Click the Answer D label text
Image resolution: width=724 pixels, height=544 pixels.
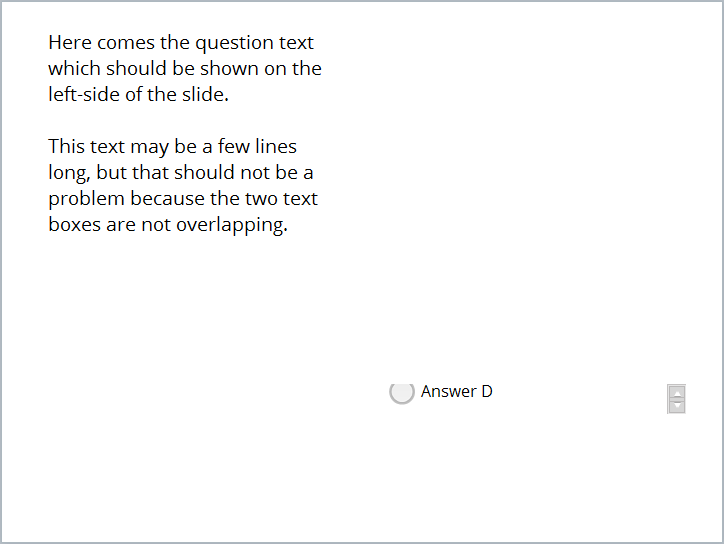coord(457,392)
